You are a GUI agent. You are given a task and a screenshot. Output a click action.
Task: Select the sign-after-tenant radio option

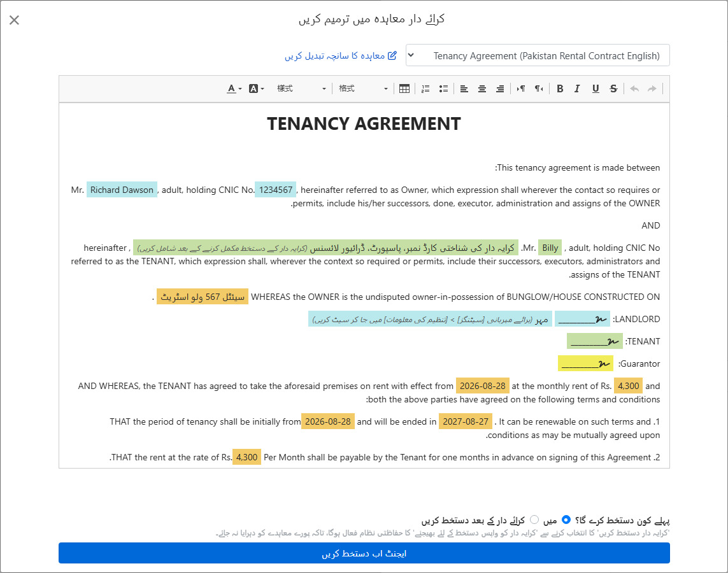(534, 520)
